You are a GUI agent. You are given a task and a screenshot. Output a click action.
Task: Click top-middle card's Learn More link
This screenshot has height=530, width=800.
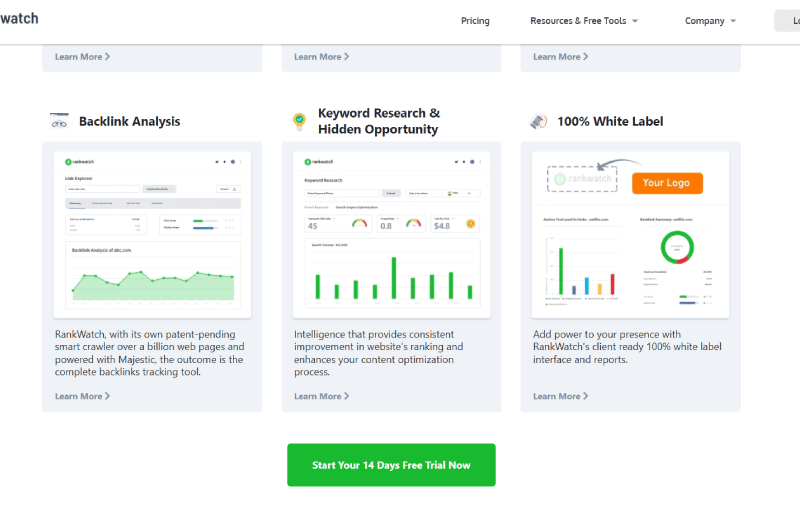pyautogui.click(x=321, y=57)
